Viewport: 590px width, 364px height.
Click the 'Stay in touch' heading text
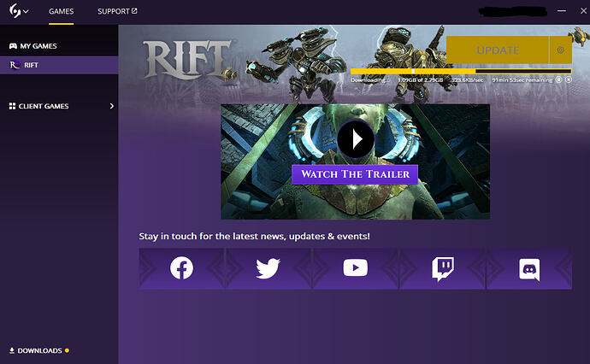(x=254, y=236)
